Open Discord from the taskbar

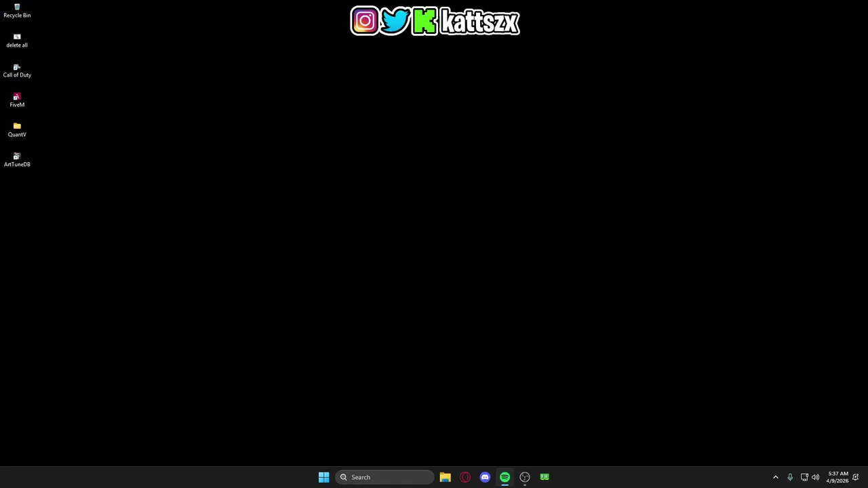click(485, 477)
